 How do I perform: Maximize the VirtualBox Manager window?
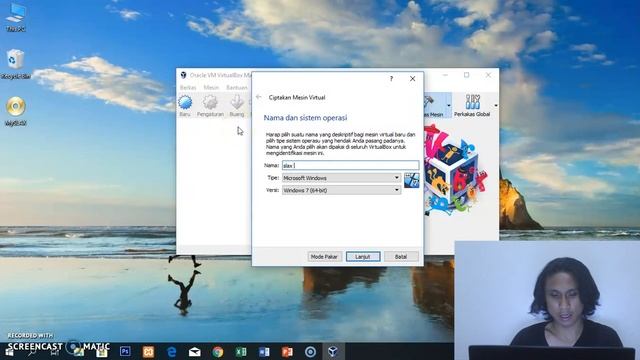467,75
